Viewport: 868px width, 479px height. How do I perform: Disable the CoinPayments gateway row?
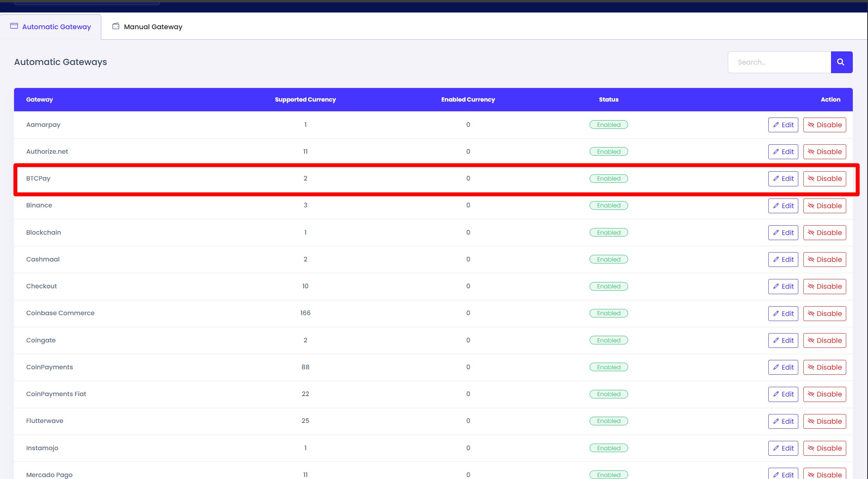point(825,367)
